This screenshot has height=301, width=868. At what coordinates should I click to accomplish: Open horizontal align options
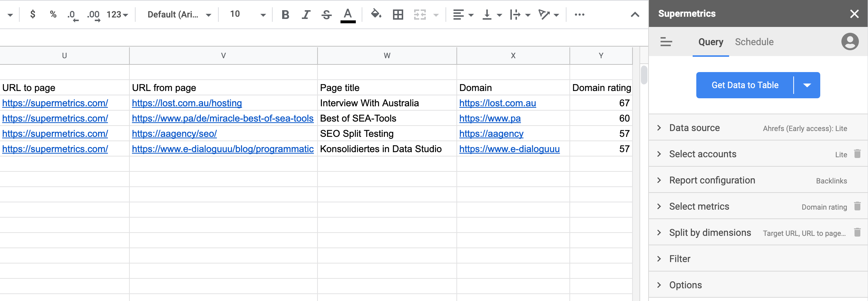(463, 15)
